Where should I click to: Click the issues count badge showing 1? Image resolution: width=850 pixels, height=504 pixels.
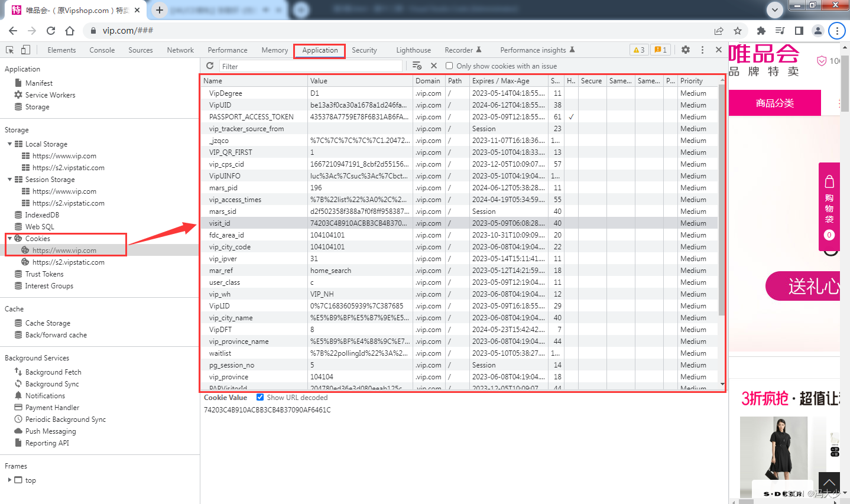pos(660,50)
